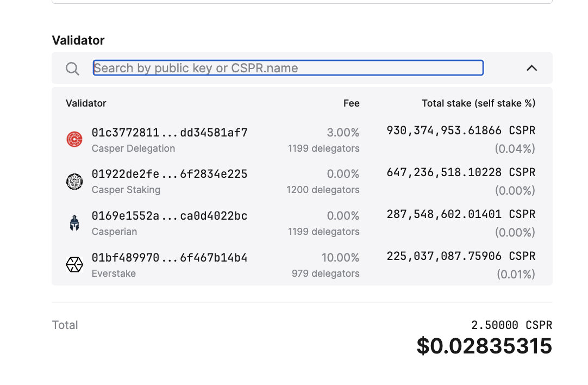Screen dimensions: 588x385
Task: Click the Everstake name label
Action: tap(114, 274)
